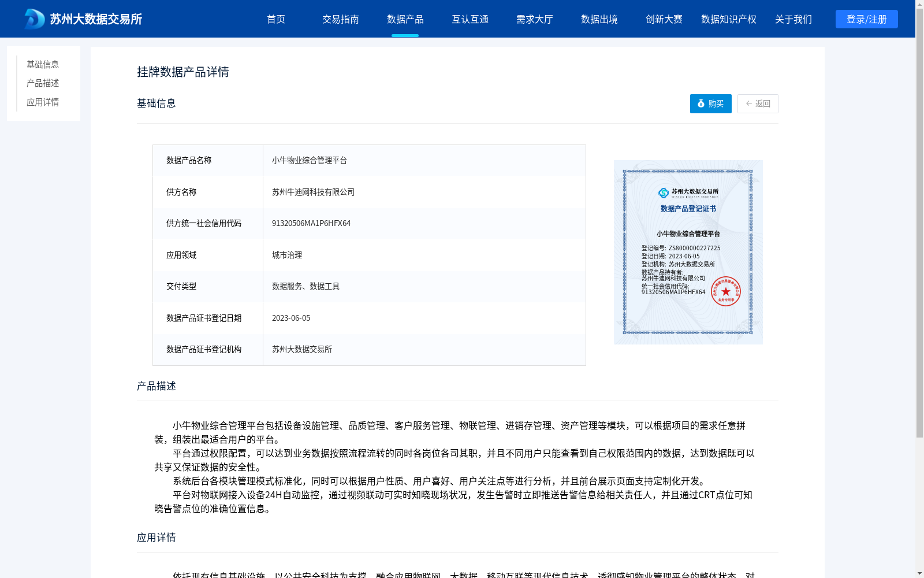
Task: Click the 基础信息 section heading
Action: [x=157, y=103]
